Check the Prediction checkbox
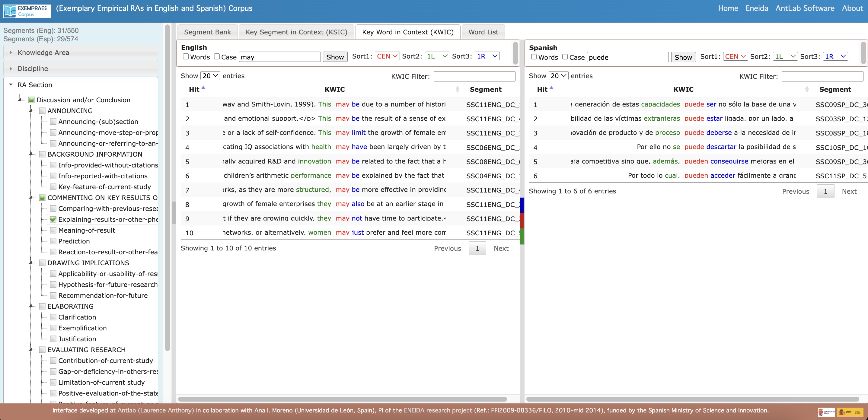The width and height of the screenshot is (868, 420). [x=53, y=241]
